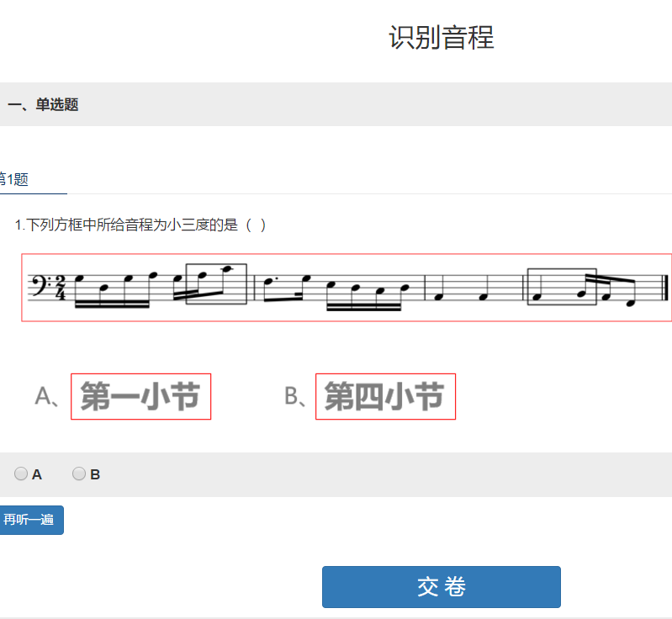Click the final double barline of the score
The width and height of the screenshot is (672, 619).
click(x=665, y=288)
